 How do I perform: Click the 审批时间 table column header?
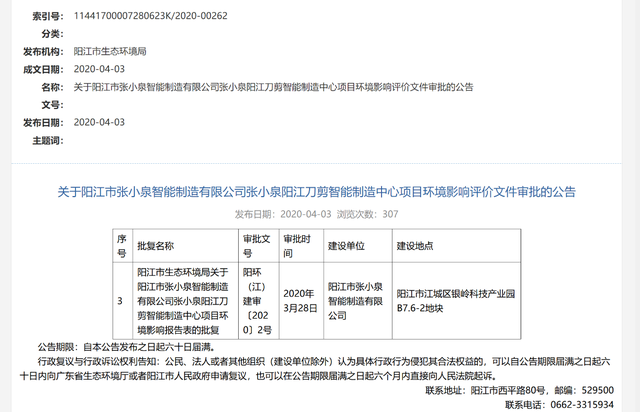[x=297, y=244]
